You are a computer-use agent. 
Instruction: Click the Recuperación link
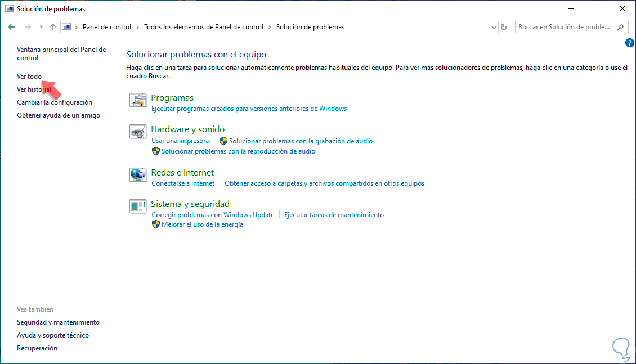click(x=37, y=348)
